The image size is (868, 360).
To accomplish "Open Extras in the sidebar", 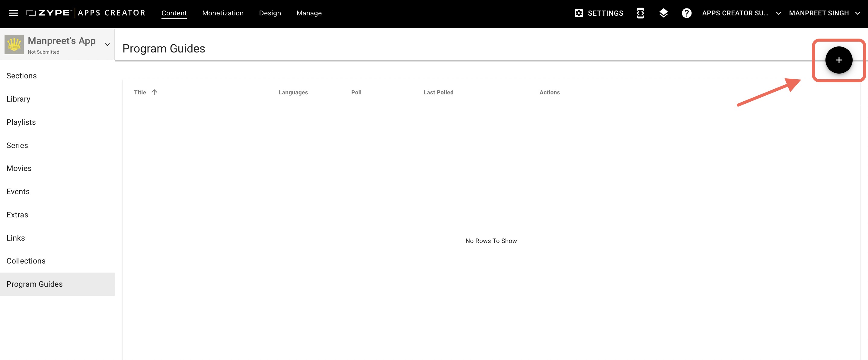I will click(x=57, y=215).
